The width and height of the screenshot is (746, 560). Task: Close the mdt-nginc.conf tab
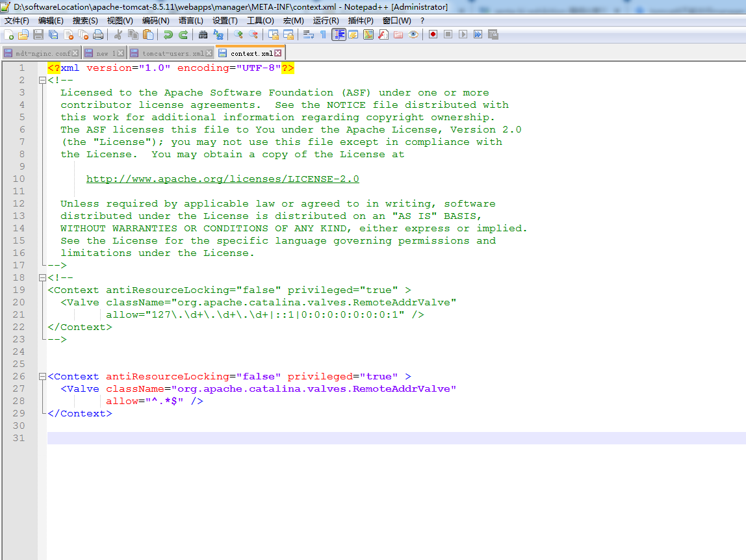(75, 53)
